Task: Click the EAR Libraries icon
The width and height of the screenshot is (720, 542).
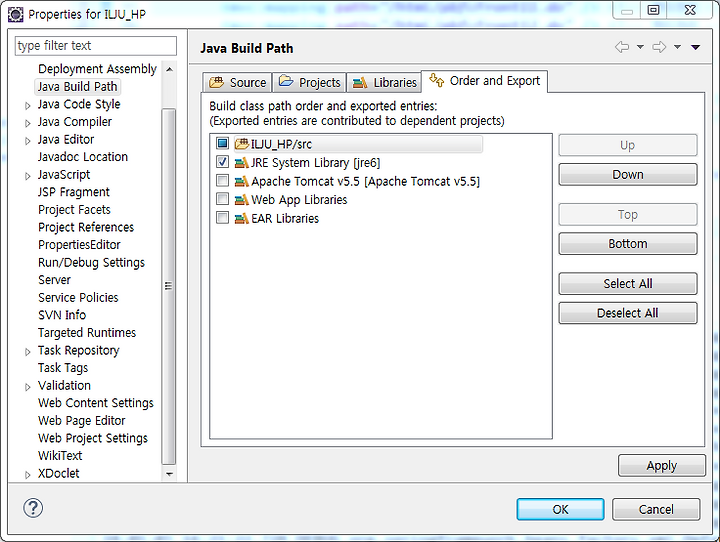Action: tap(242, 218)
